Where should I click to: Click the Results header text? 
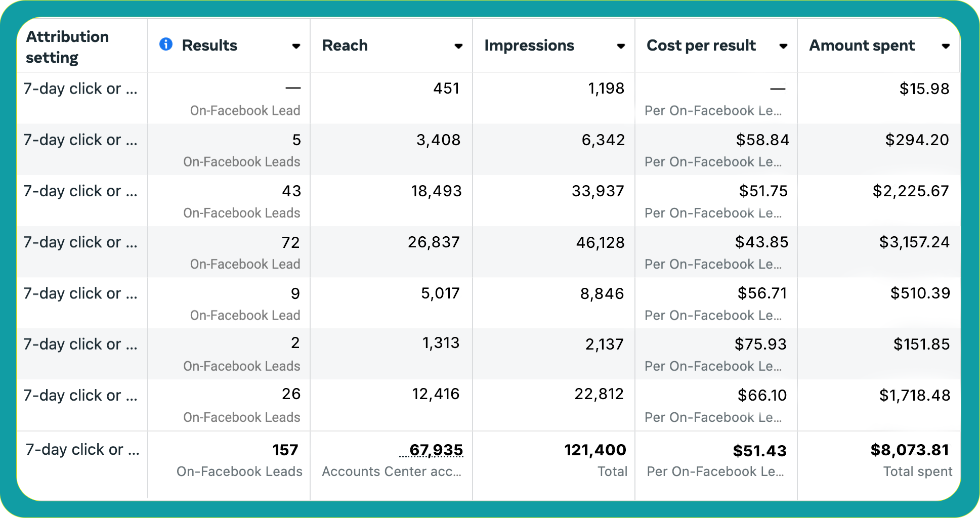tap(209, 46)
